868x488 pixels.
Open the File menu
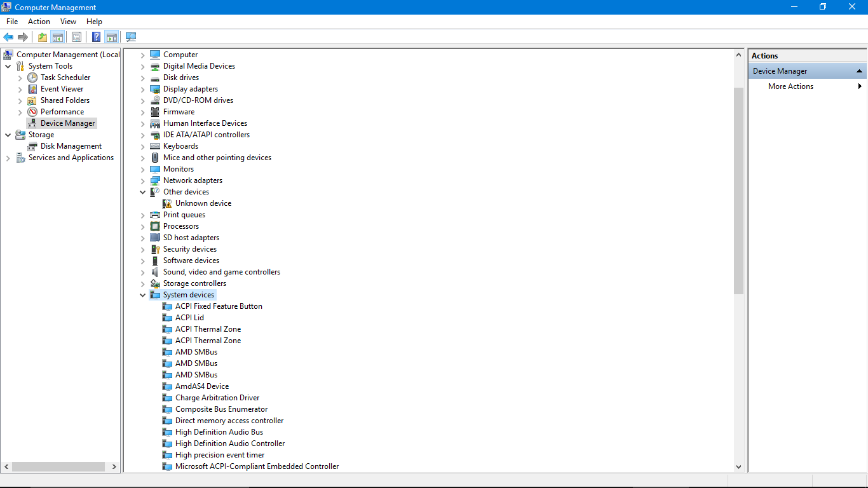12,22
